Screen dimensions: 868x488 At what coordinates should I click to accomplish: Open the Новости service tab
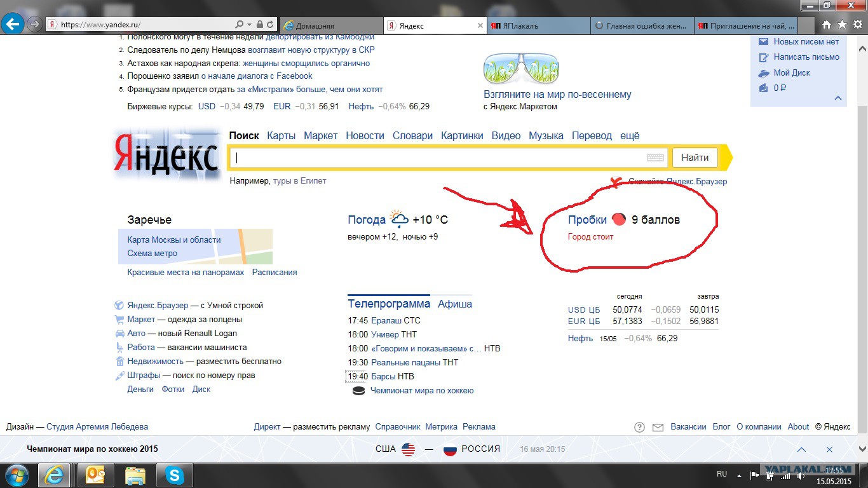click(365, 135)
